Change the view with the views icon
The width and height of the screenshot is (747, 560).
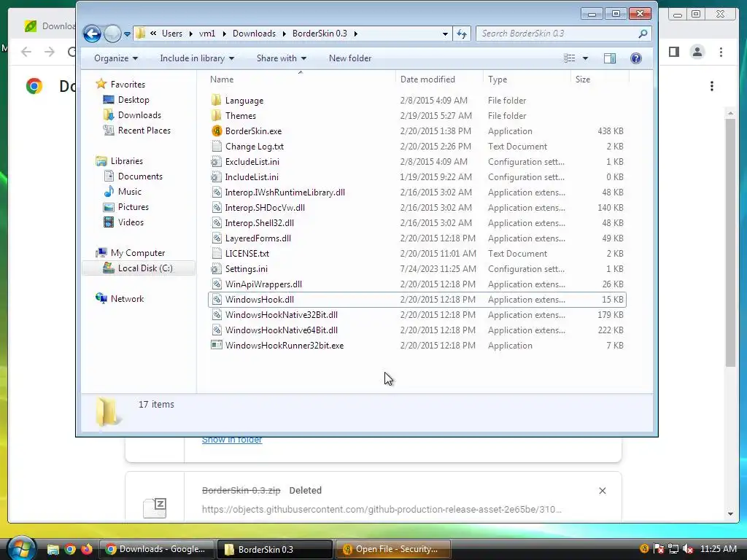(x=569, y=58)
